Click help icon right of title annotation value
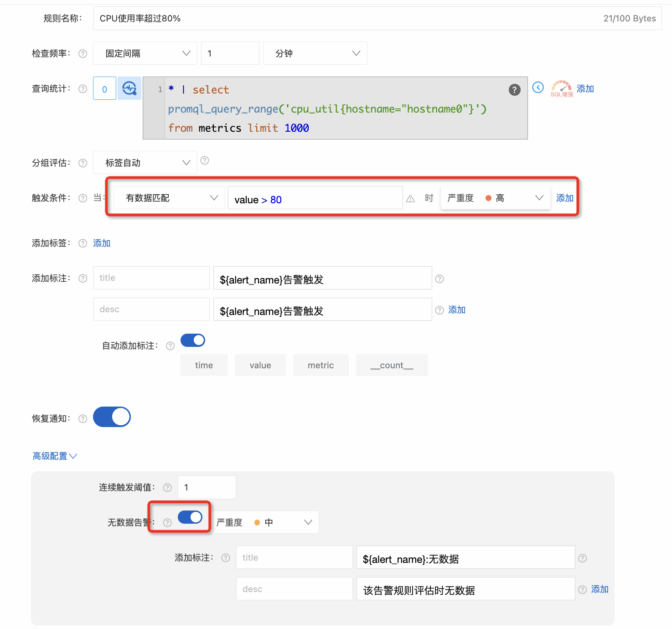The image size is (672, 629). click(x=439, y=279)
